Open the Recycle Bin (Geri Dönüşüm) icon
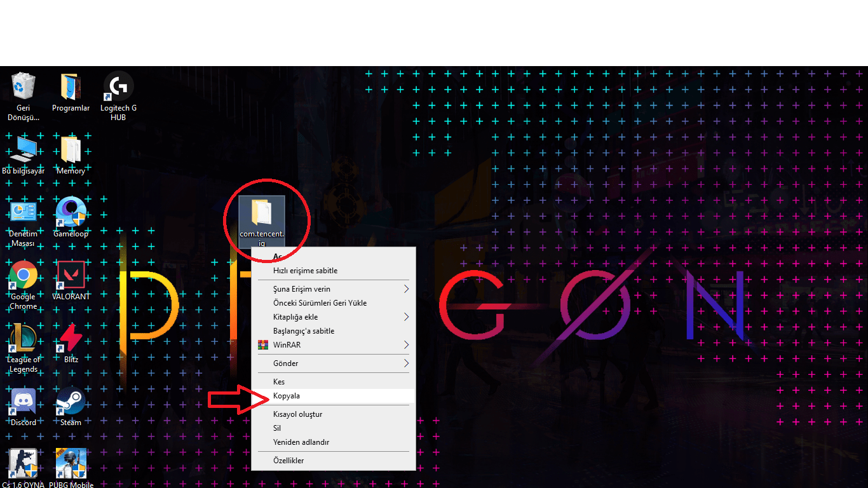 tap(24, 97)
